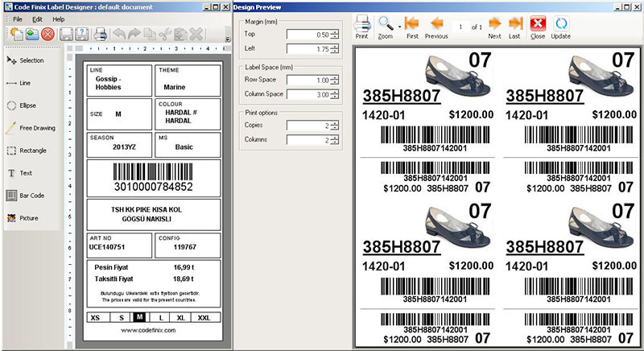Click the THEME value Marine

[175, 87]
